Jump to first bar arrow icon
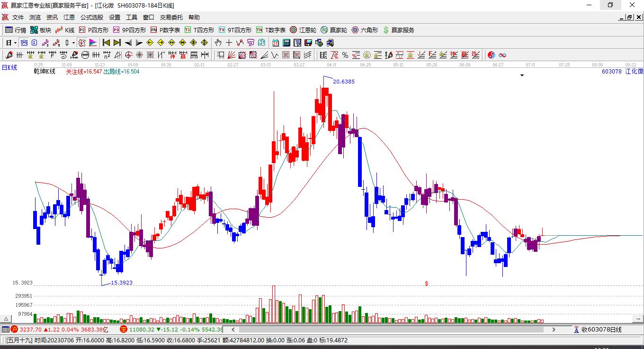This screenshot has height=349, width=644. tap(107, 43)
